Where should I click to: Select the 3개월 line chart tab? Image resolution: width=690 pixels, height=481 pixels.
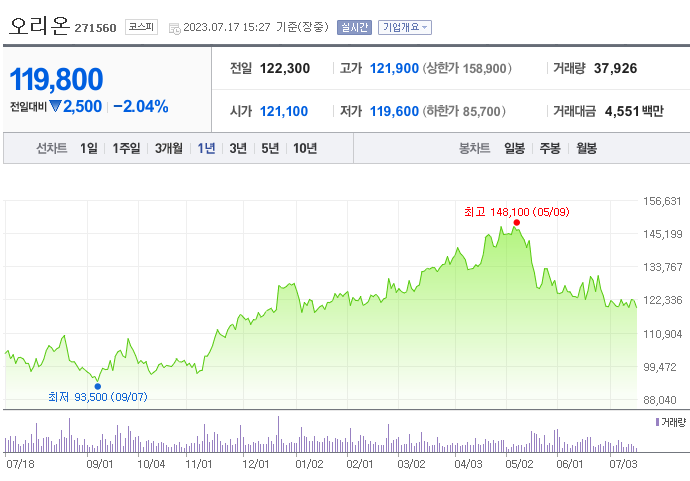[169, 148]
